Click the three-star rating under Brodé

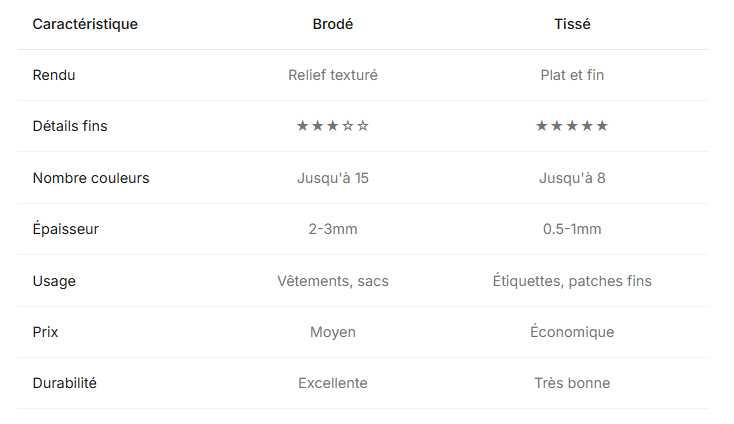click(x=333, y=126)
